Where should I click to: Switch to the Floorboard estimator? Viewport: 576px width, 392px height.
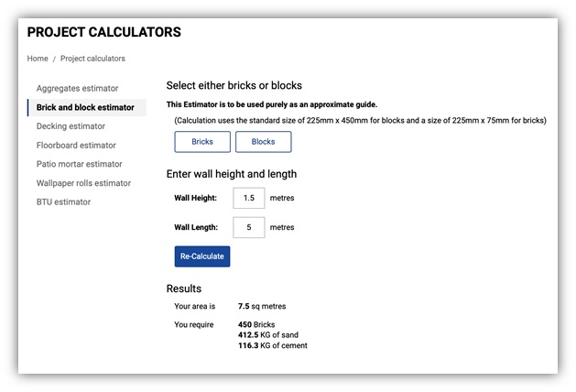76,146
